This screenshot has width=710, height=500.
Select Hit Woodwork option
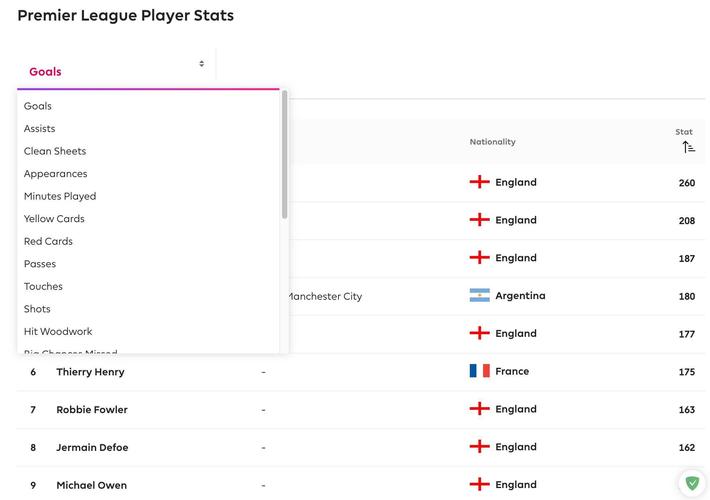coord(58,332)
